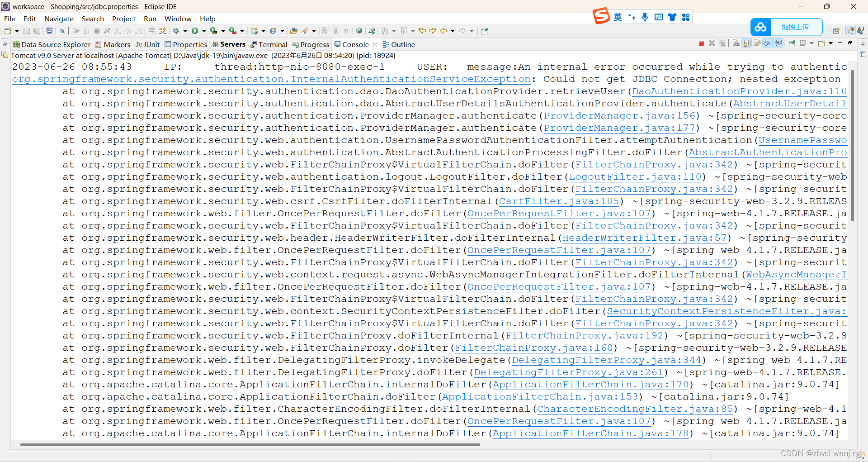
Task: Terminate the server with red stop icon
Action: [701, 43]
